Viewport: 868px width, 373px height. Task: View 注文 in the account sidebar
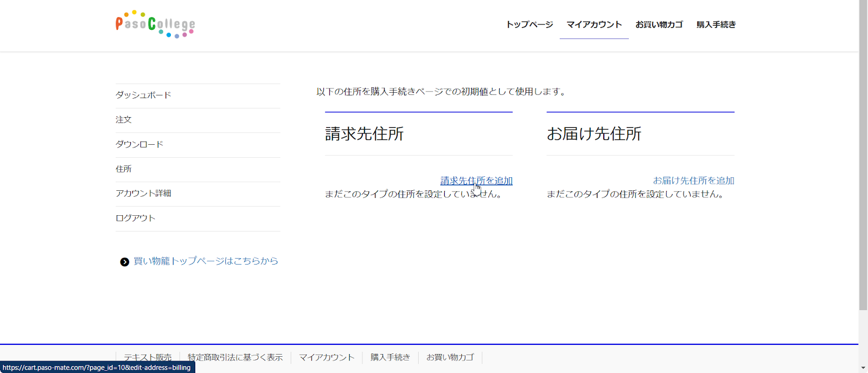click(x=124, y=119)
